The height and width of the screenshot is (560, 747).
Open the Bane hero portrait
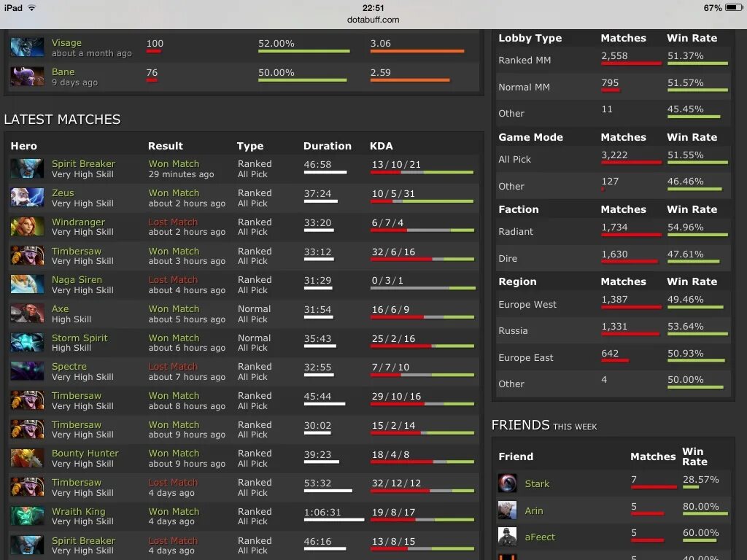27,77
